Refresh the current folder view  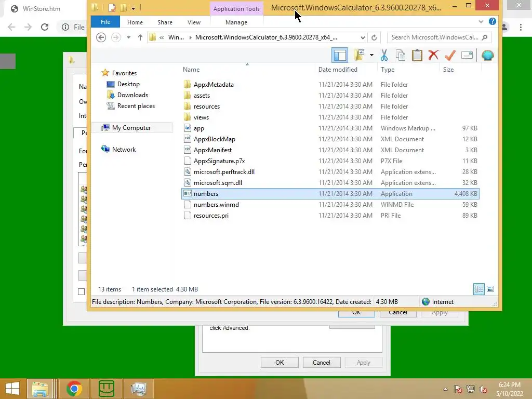point(374,37)
